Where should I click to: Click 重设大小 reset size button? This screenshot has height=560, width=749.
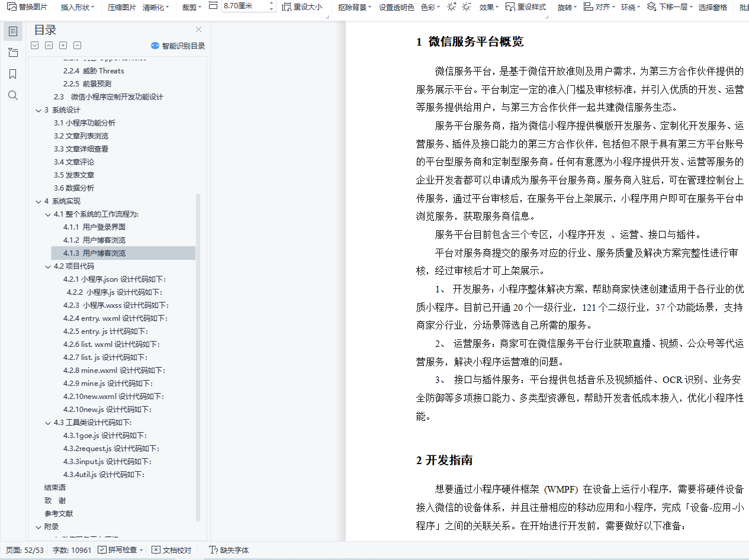pyautogui.click(x=302, y=7)
